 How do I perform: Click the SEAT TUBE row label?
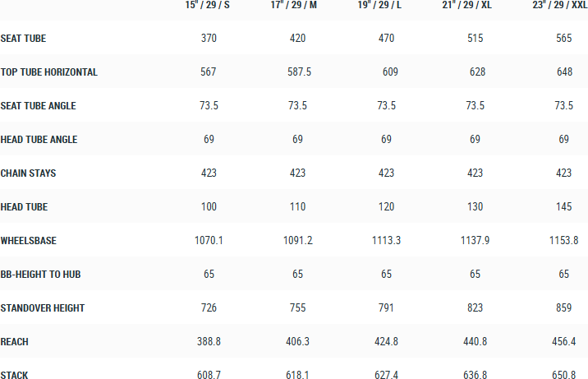23,39
